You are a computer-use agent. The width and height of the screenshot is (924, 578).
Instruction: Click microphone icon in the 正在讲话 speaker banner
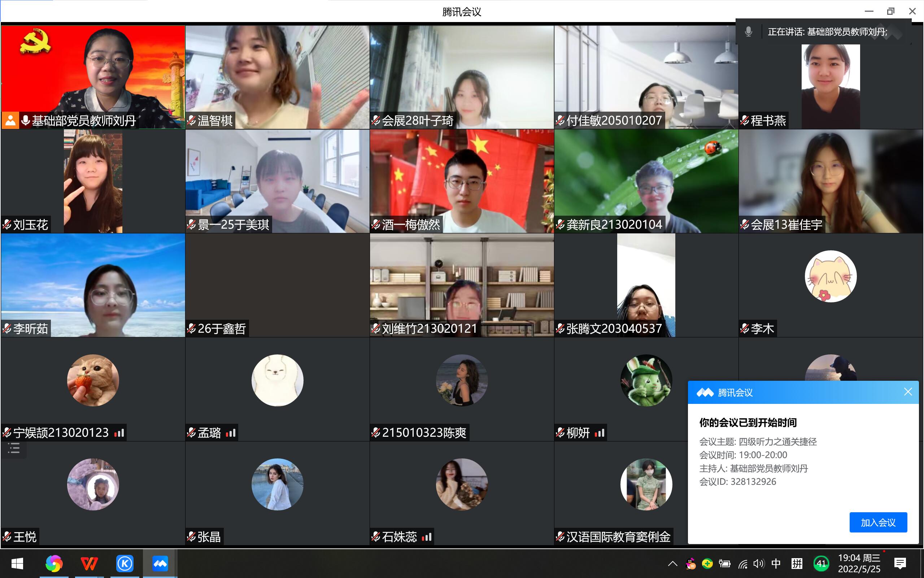pos(748,32)
